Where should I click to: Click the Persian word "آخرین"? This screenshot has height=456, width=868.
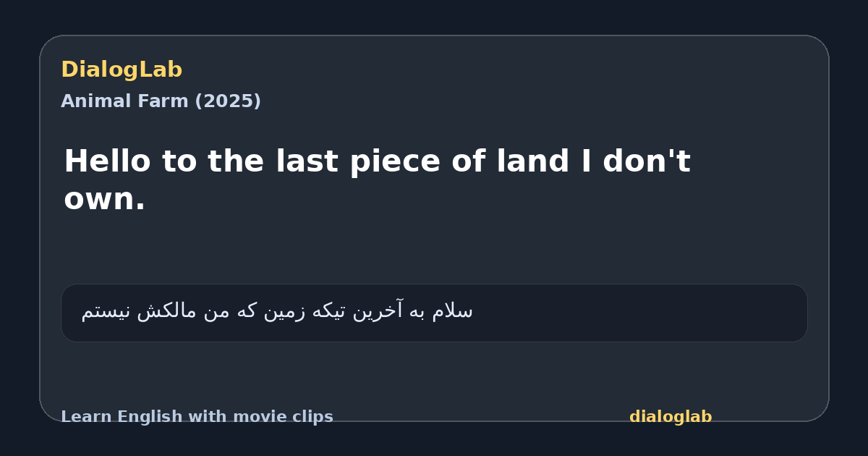pyautogui.click(x=380, y=311)
